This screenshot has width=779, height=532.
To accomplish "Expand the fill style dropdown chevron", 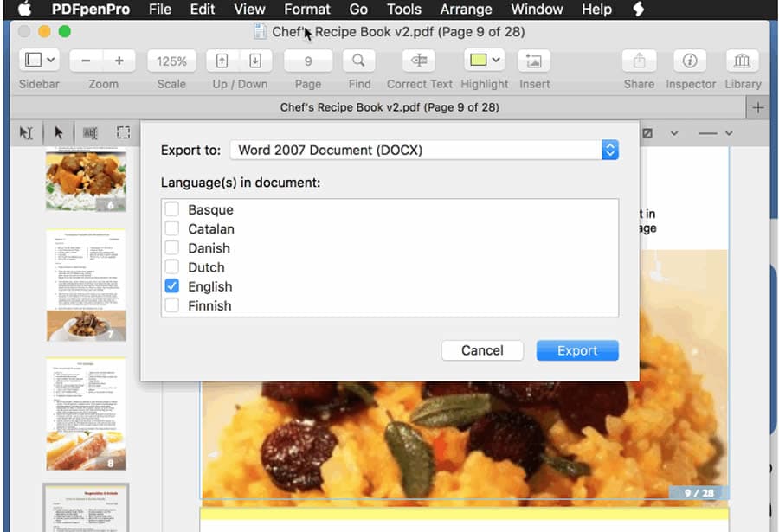I will (x=674, y=133).
